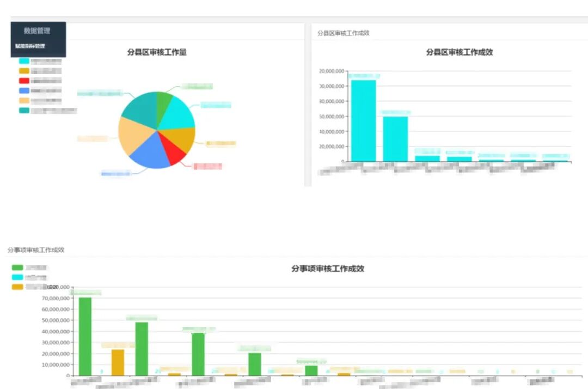
Task: Click the 分事项审核工作成效 panel header text
Action: point(36,250)
